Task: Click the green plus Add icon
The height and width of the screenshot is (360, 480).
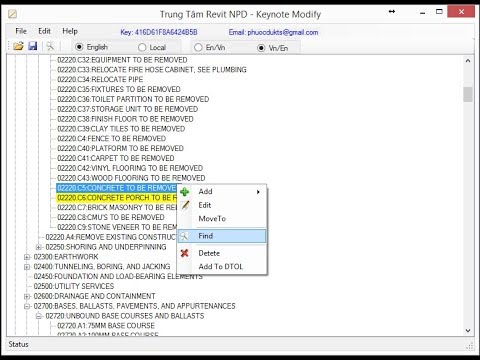Action: point(184,192)
